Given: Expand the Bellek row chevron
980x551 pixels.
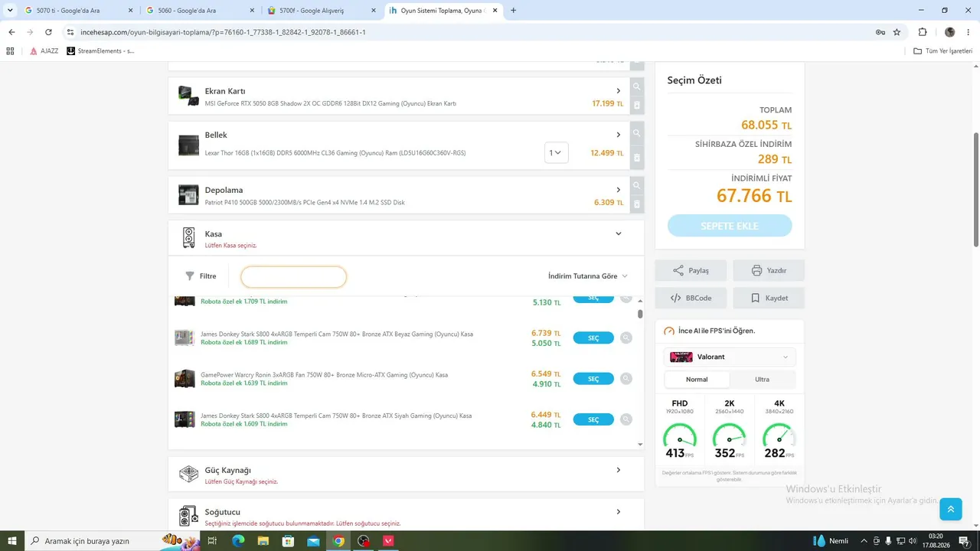Looking at the screenshot, I should 619,135.
